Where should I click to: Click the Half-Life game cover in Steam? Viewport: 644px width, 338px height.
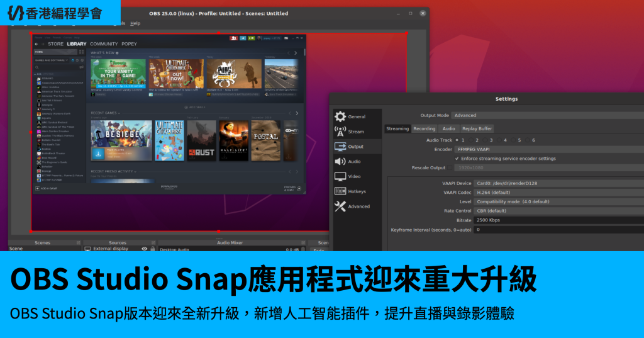tap(234, 140)
